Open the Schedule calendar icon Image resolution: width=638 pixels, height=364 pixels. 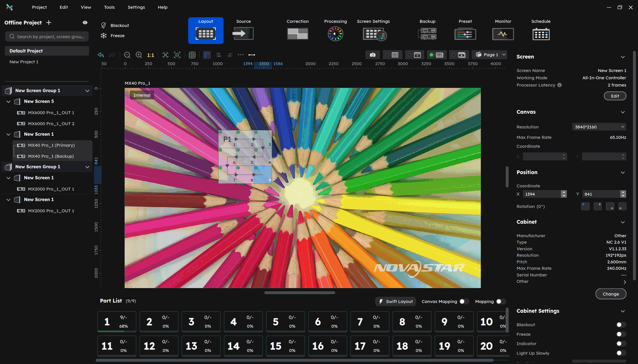[541, 34]
